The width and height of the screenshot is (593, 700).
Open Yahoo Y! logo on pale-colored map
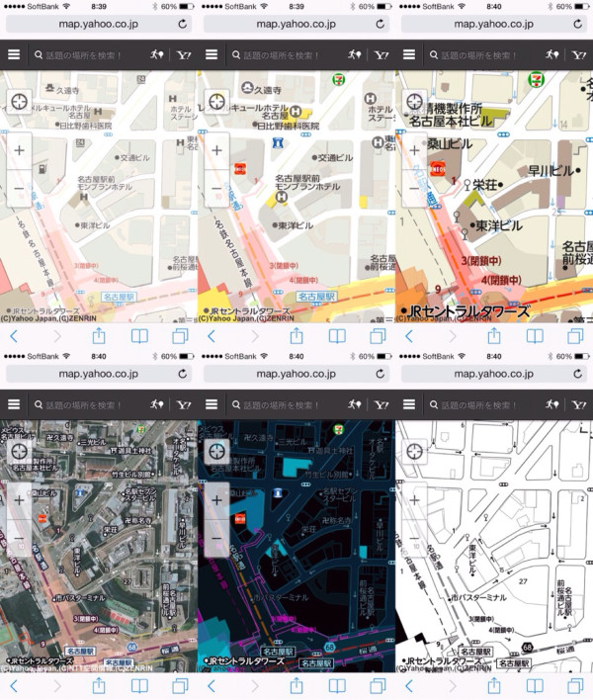(x=184, y=55)
